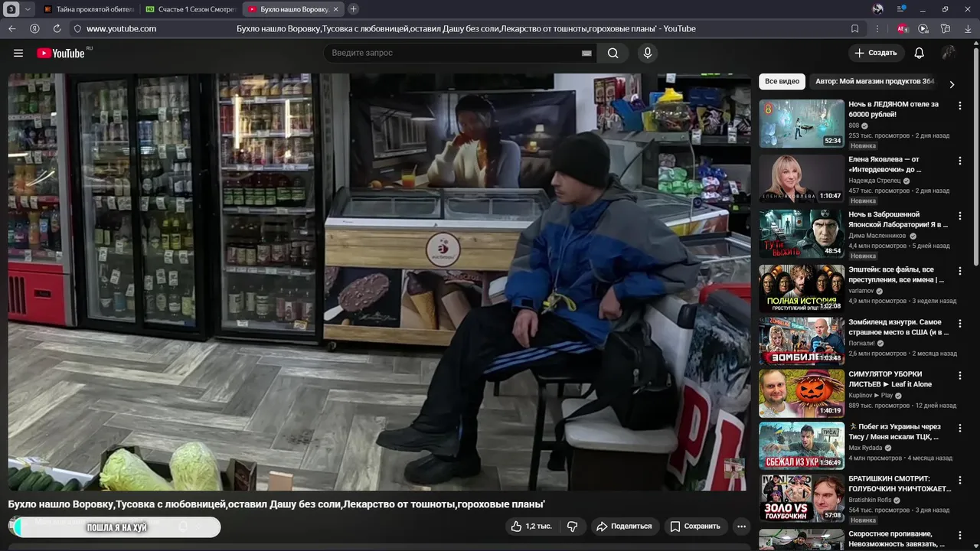The image size is (980, 551).
Task: Go back with the browser back arrow
Action: [12, 28]
